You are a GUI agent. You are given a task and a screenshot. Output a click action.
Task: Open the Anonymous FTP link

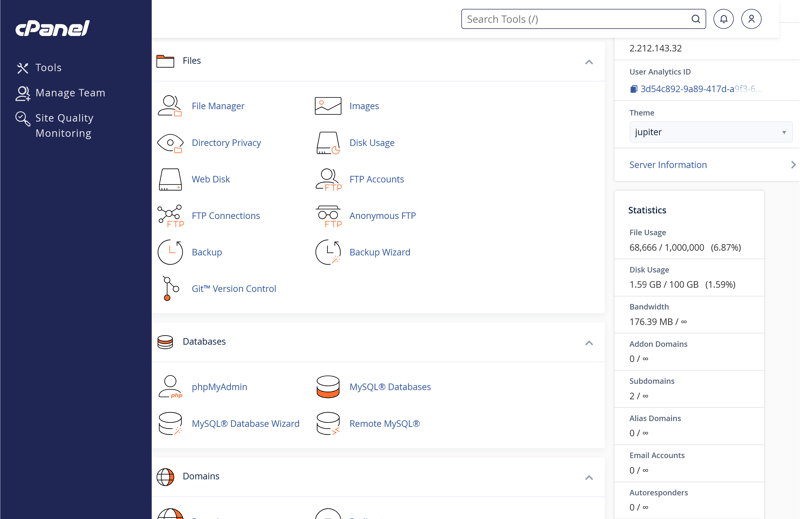click(x=382, y=216)
